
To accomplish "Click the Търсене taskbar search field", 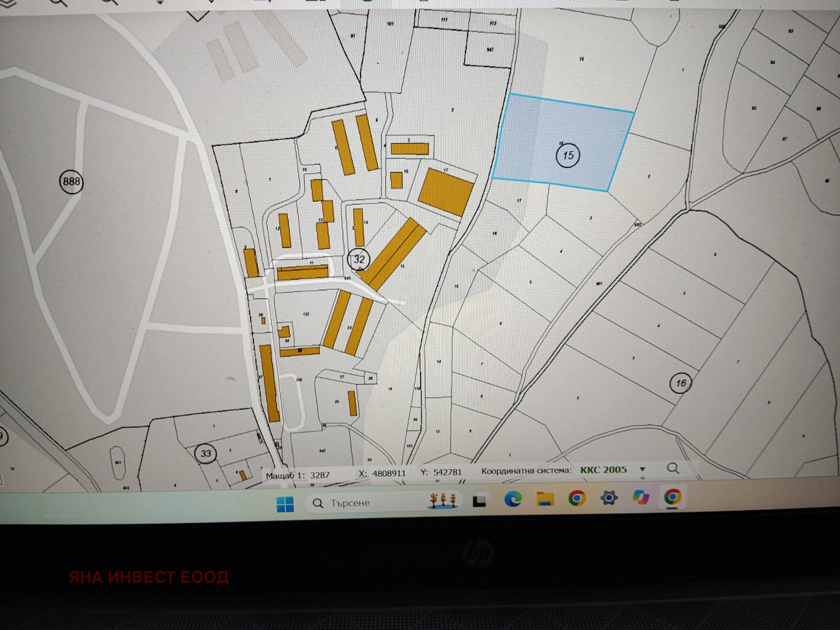I will [383, 502].
